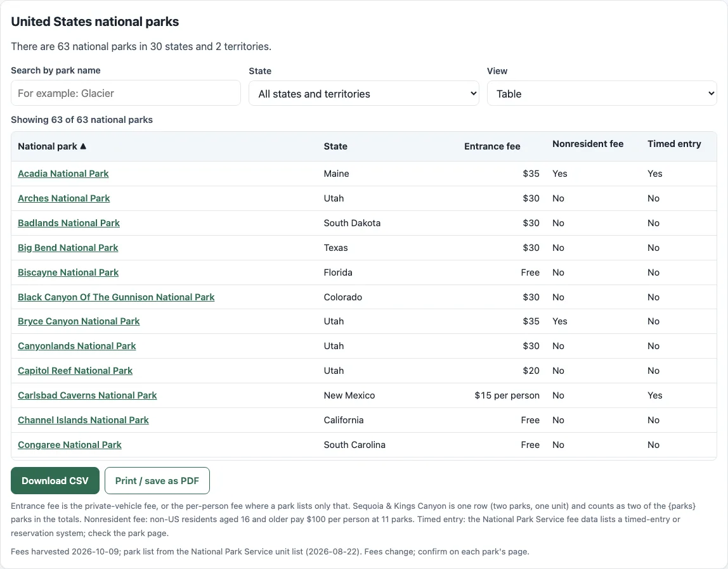
Task: Select Carlsbad Caverns timed entry Yes value
Action: tap(654, 395)
